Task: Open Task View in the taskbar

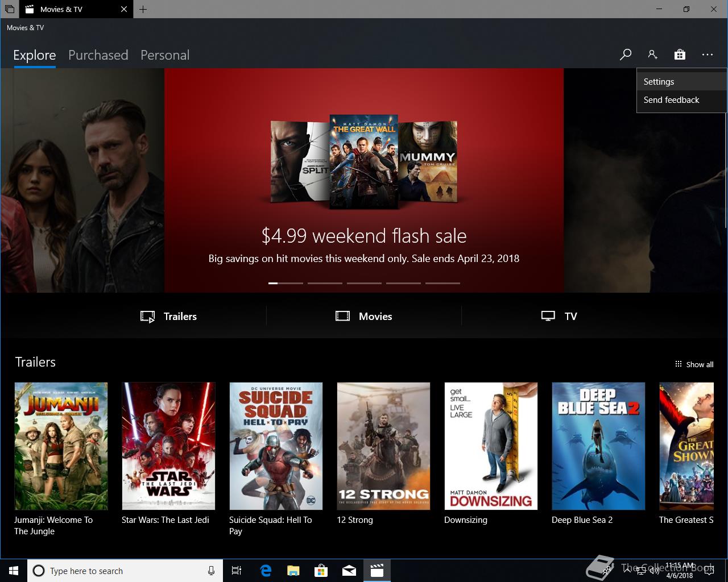Action: [x=237, y=571]
